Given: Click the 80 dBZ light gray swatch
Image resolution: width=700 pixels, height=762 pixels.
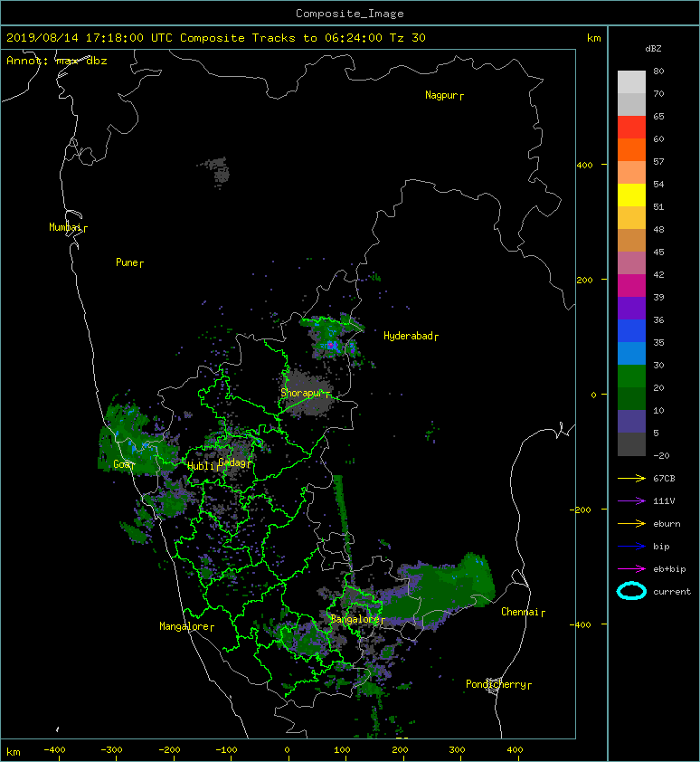Looking at the screenshot, I should point(631,81).
